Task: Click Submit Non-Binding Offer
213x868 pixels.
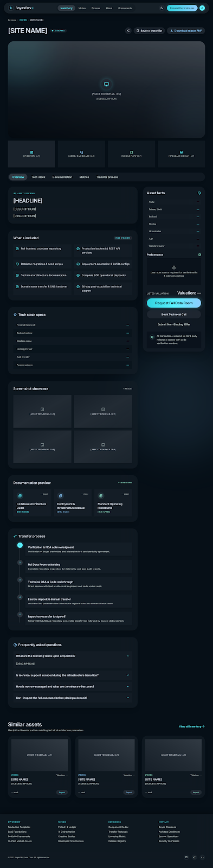Action: pos(174,324)
